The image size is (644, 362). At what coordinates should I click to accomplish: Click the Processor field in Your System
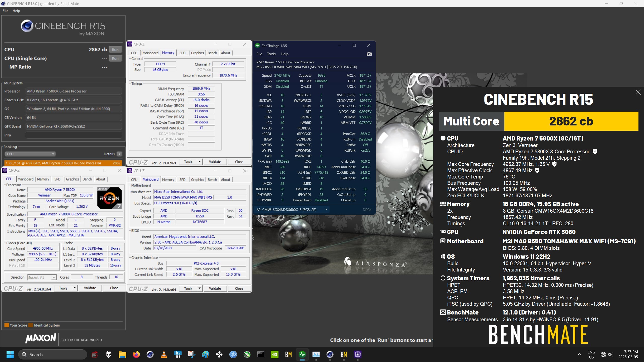click(x=73, y=91)
